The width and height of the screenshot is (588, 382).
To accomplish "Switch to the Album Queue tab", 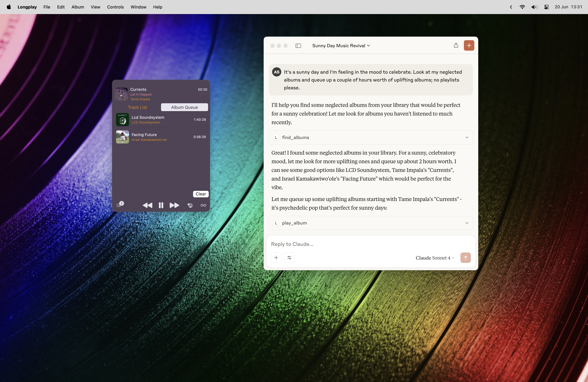I will [x=184, y=107].
